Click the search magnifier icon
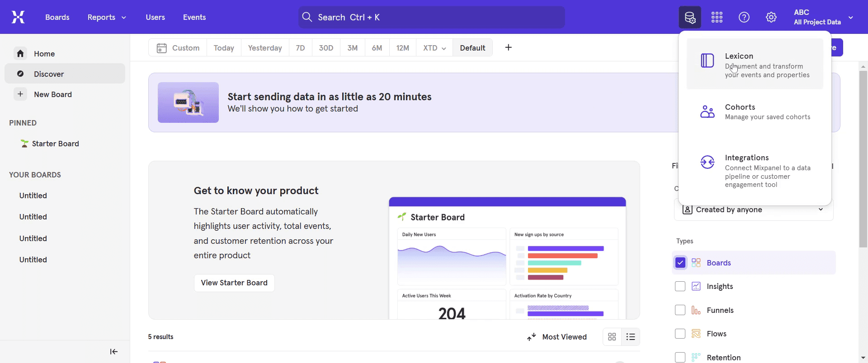 (x=307, y=17)
